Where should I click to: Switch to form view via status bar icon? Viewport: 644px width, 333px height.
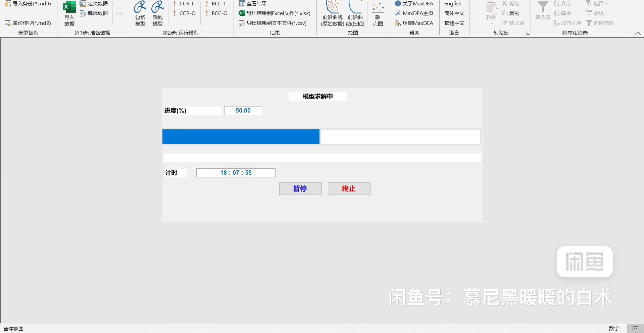click(635, 329)
